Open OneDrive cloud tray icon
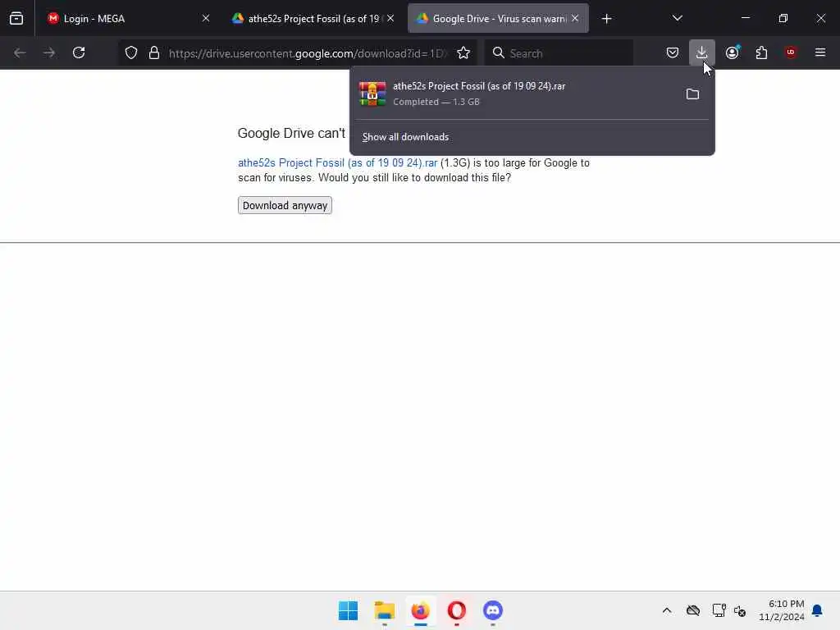 point(693,610)
